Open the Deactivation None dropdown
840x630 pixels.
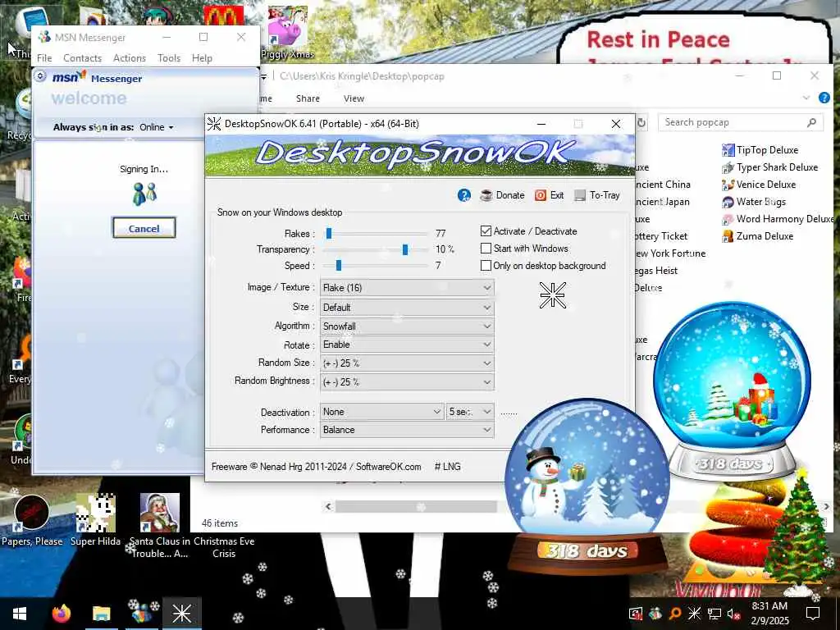(x=382, y=412)
